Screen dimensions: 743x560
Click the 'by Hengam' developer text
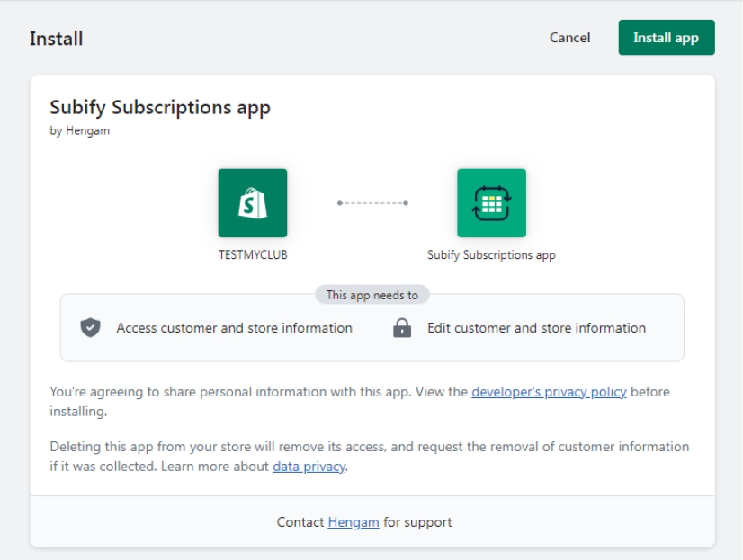pyautogui.click(x=79, y=130)
